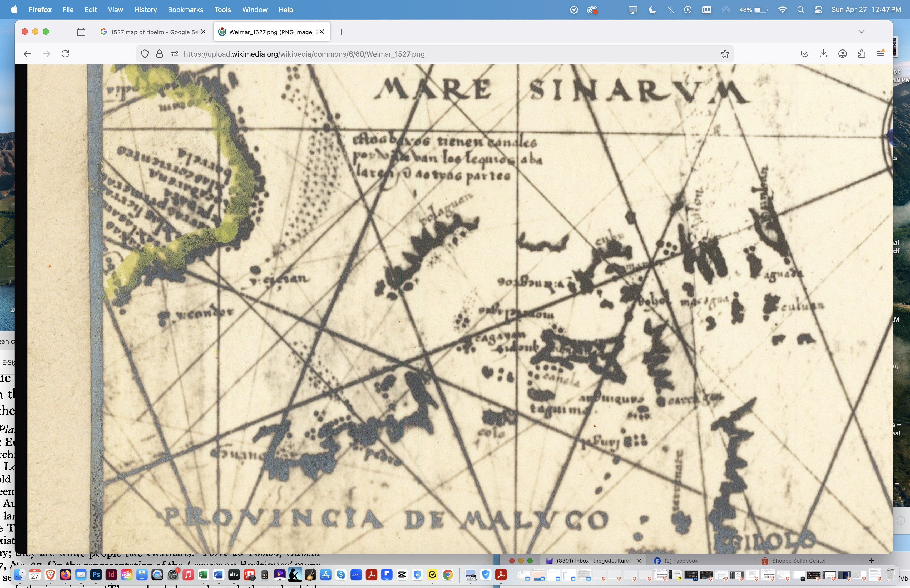The height and width of the screenshot is (588, 910).
Task: Open a new tab with plus button
Action: click(342, 32)
